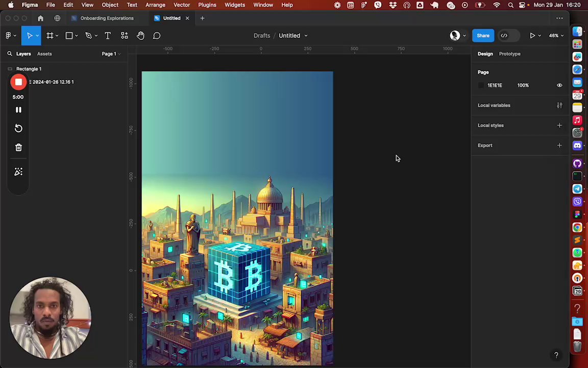Viewport: 588px width, 368px height.
Task: Switch to the Design tab
Action: [x=485, y=54]
